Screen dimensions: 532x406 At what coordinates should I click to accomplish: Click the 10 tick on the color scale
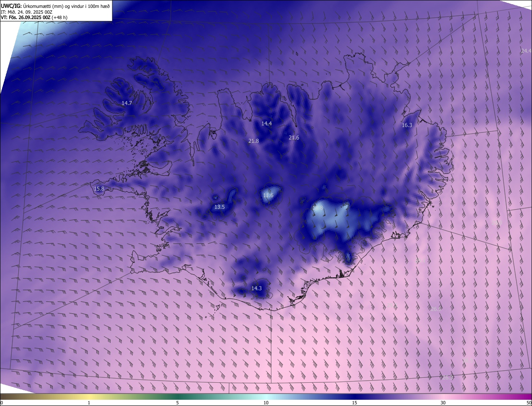266,403
